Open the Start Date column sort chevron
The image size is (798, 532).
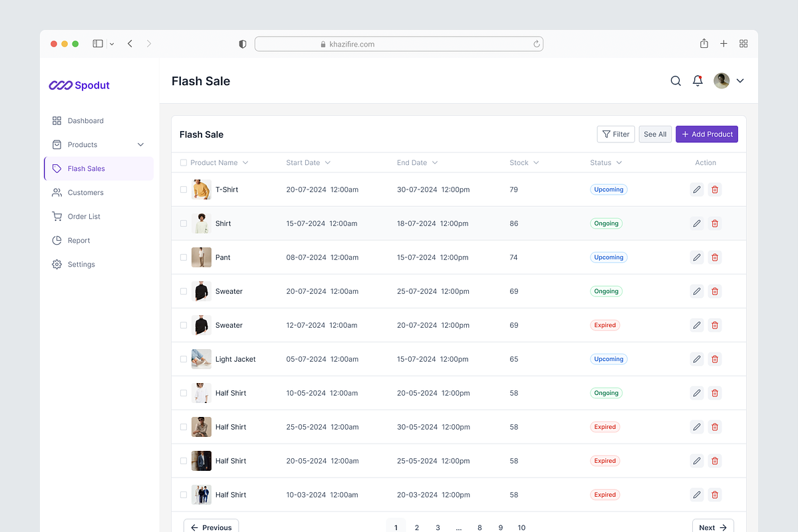[x=328, y=163]
